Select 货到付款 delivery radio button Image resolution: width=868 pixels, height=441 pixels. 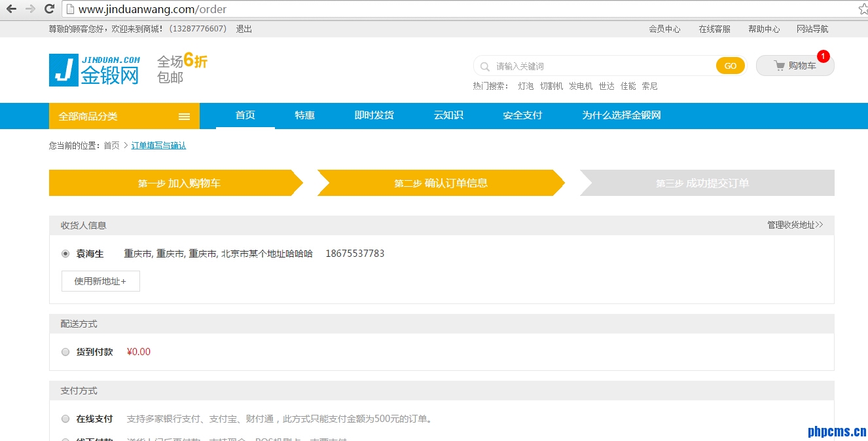pos(65,352)
